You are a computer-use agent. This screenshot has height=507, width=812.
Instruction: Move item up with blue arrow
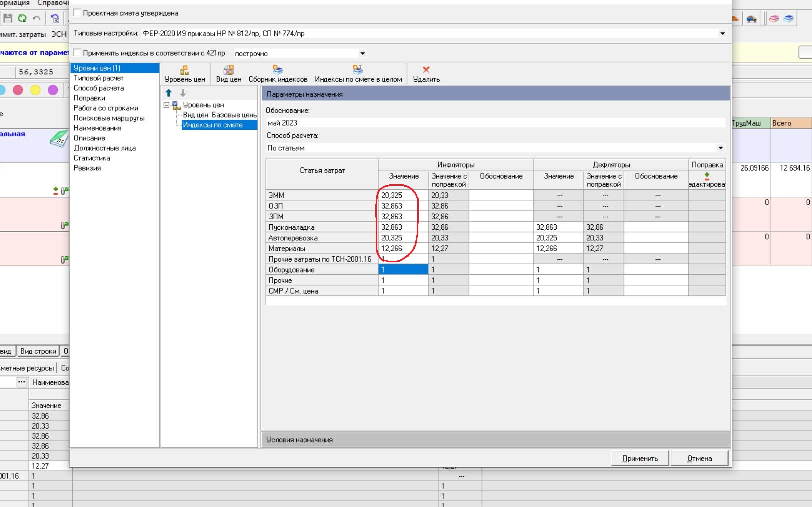(169, 93)
